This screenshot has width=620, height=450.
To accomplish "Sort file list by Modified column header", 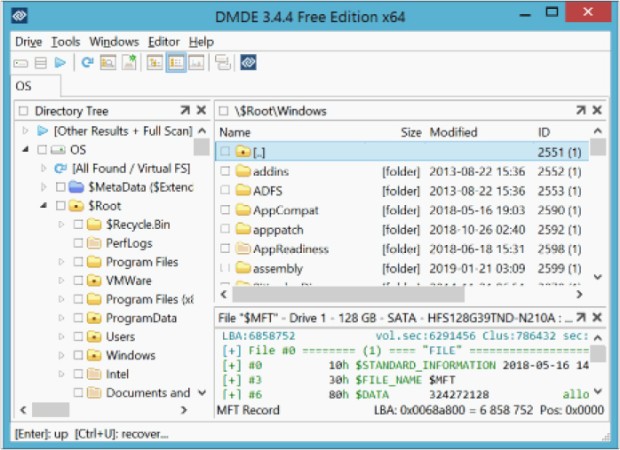I will point(453,132).
